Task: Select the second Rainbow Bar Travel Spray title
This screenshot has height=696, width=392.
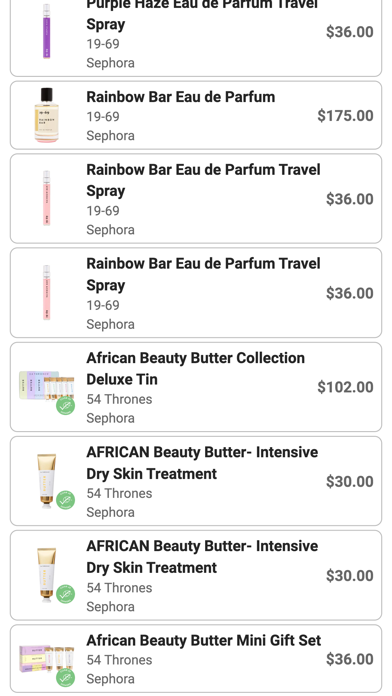Action: 203,274
